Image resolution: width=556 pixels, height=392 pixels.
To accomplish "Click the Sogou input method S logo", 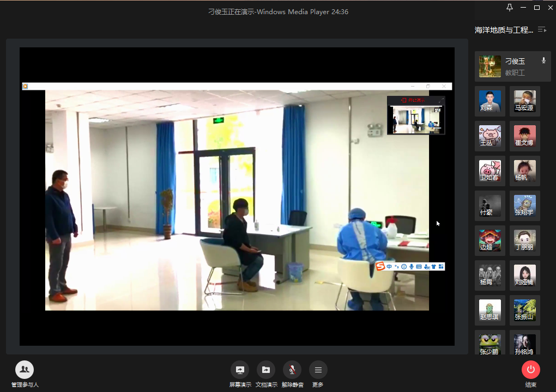I will point(380,266).
